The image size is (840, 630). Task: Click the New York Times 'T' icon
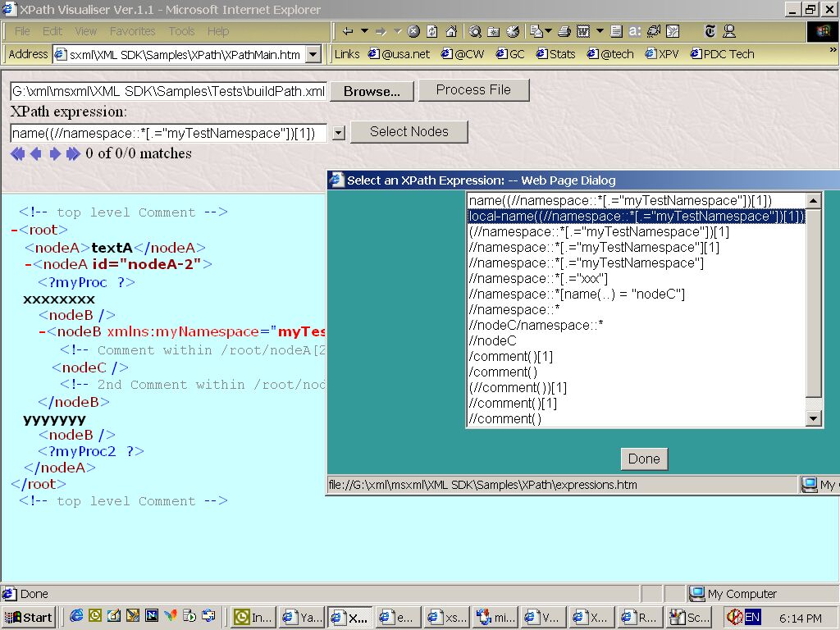[710, 32]
